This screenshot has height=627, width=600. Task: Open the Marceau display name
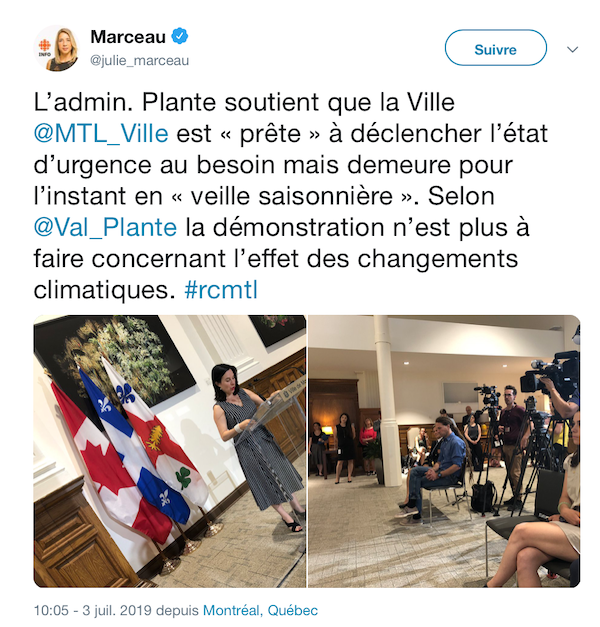tap(128, 37)
